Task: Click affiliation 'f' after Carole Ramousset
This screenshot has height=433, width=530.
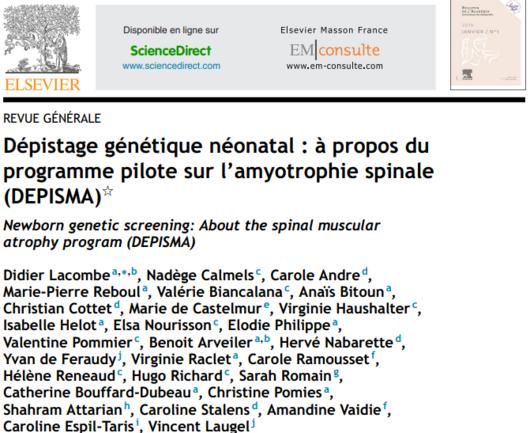Action: (373, 355)
